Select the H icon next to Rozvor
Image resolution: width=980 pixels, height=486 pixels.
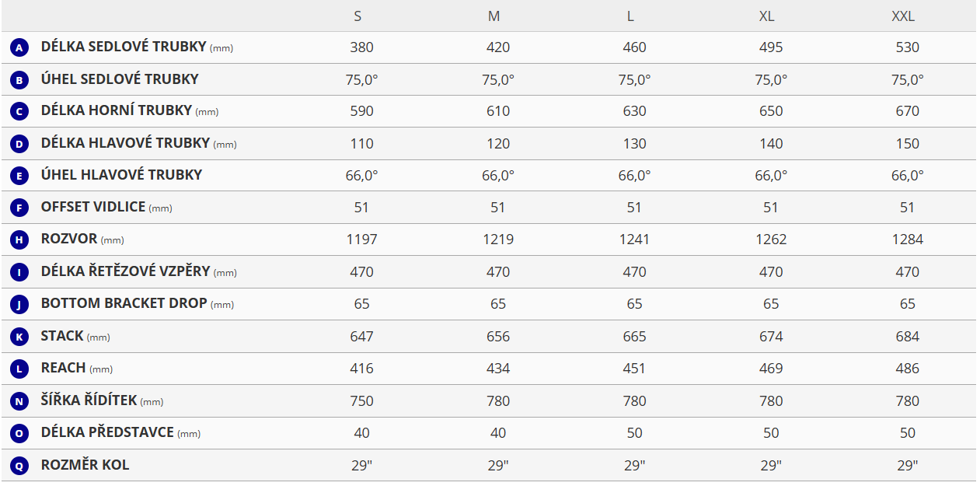(19, 240)
